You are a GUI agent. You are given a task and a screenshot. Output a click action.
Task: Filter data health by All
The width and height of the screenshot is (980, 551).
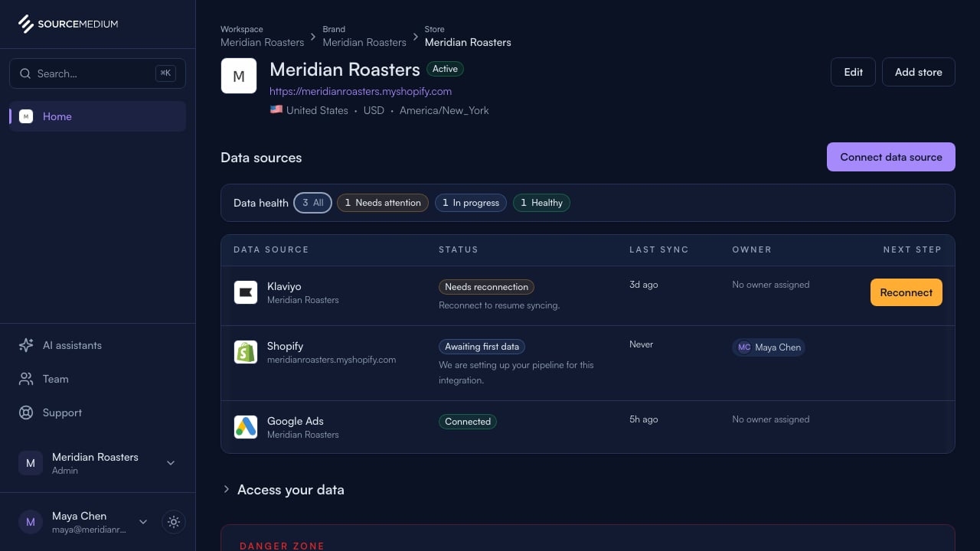pyautogui.click(x=312, y=203)
